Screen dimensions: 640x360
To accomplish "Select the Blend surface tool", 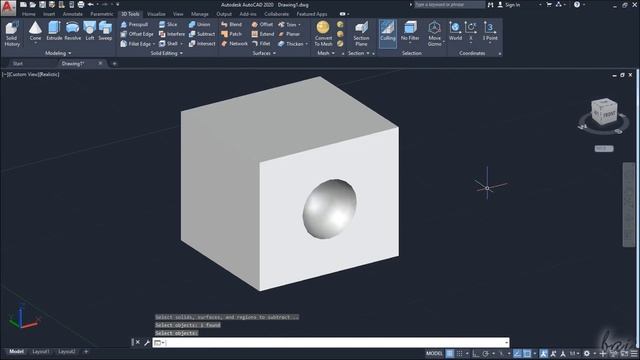I will click(x=231, y=24).
